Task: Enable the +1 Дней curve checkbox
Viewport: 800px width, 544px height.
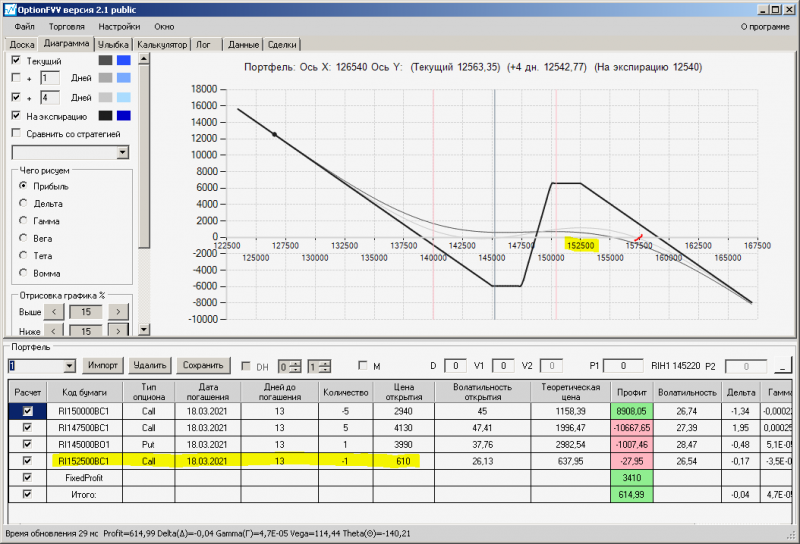Action: coord(16,78)
